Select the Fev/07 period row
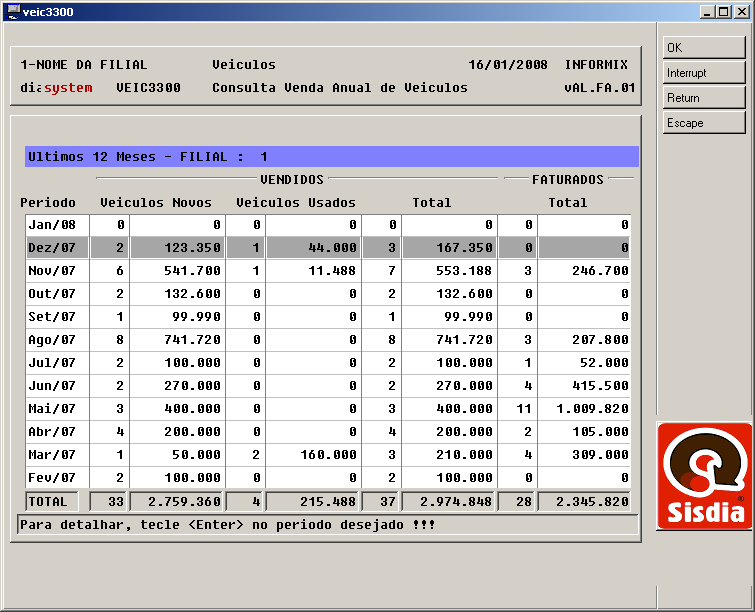The width and height of the screenshot is (755, 612). click(54, 478)
